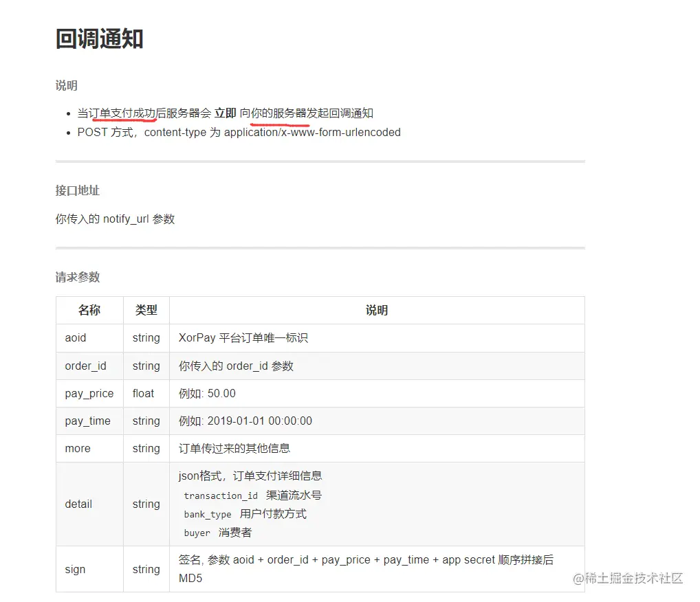This screenshot has height=602, width=700.
Task: Click the 接口地址 section heading
Action: click(x=77, y=190)
